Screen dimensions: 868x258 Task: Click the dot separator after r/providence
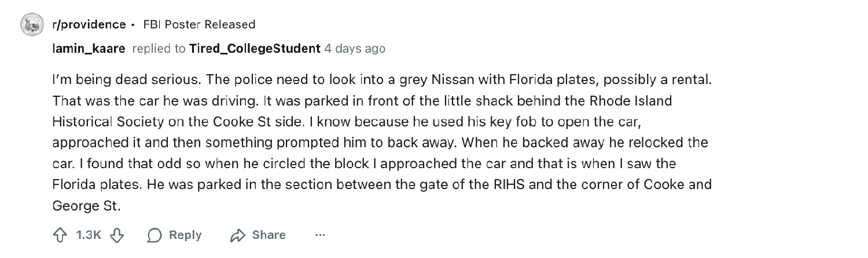click(x=134, y=25)
